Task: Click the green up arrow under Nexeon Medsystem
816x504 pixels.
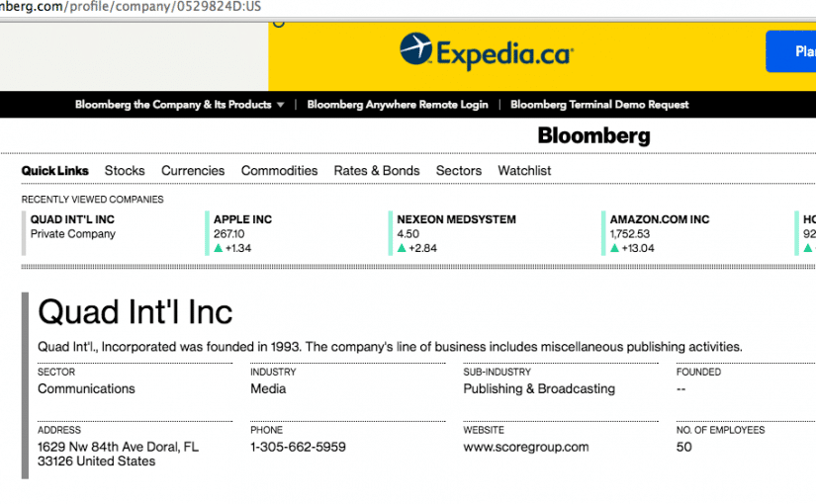Action: (402, 248)
